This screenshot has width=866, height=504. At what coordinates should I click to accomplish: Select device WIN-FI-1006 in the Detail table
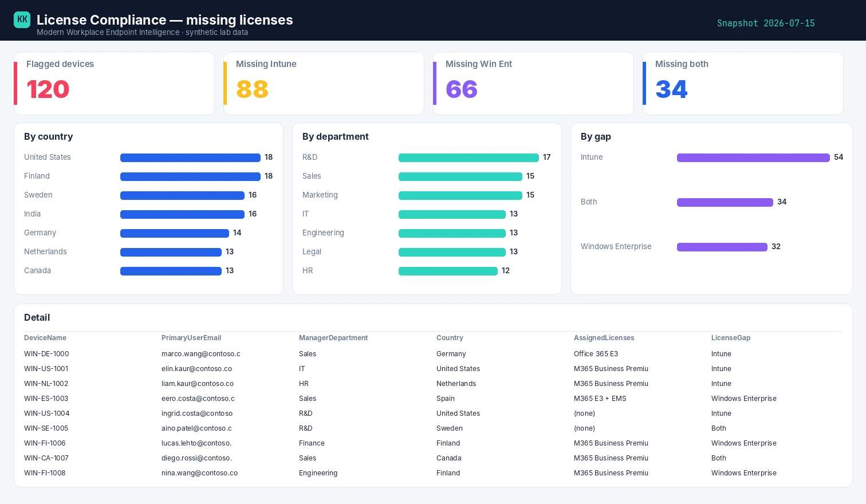click(45, 443)
